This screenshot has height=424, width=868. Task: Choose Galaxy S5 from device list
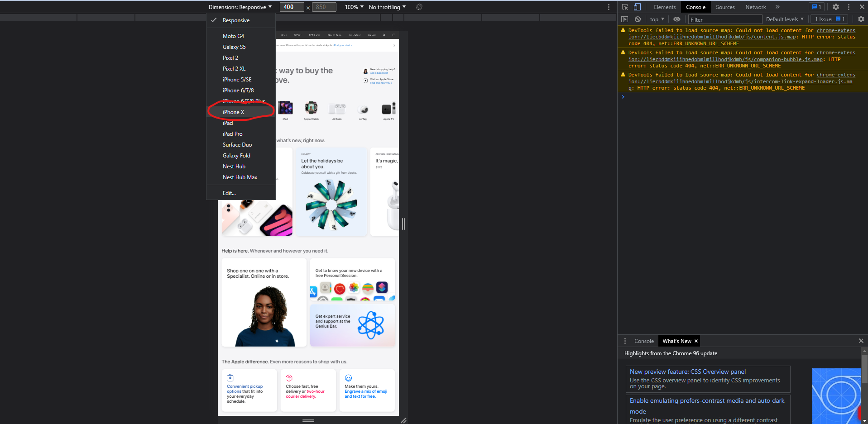click(241, 47)
